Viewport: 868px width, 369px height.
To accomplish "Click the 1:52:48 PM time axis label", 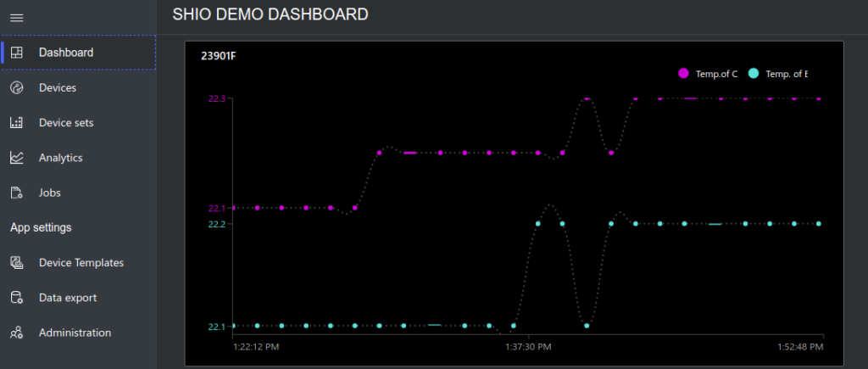I will tap(800, 347).
